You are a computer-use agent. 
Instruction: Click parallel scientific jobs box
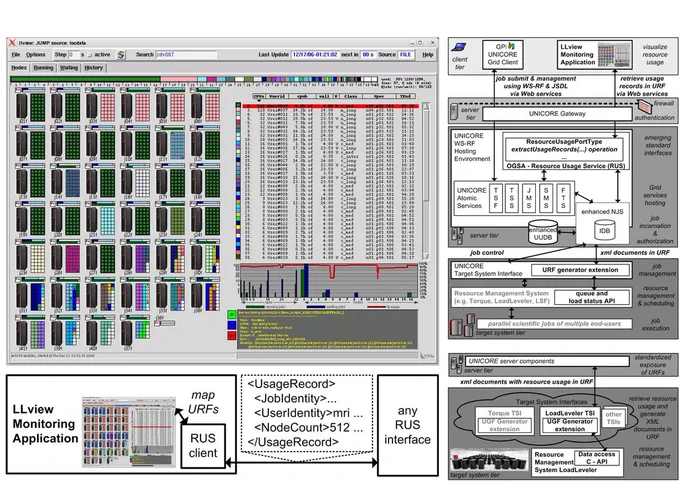pyautogui.click(x=554, y=324)
